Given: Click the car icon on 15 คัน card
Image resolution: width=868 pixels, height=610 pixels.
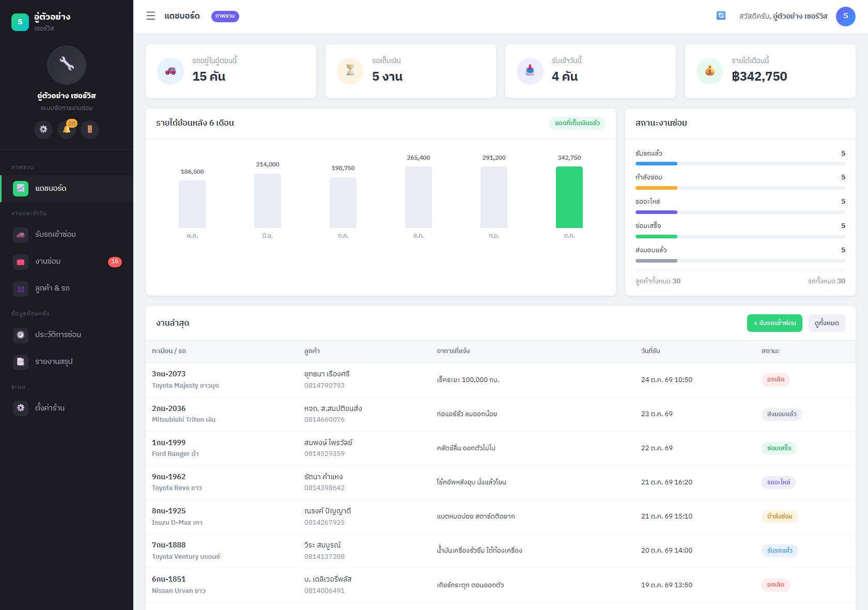Looking at the screenshot, I should coord(171,71).
